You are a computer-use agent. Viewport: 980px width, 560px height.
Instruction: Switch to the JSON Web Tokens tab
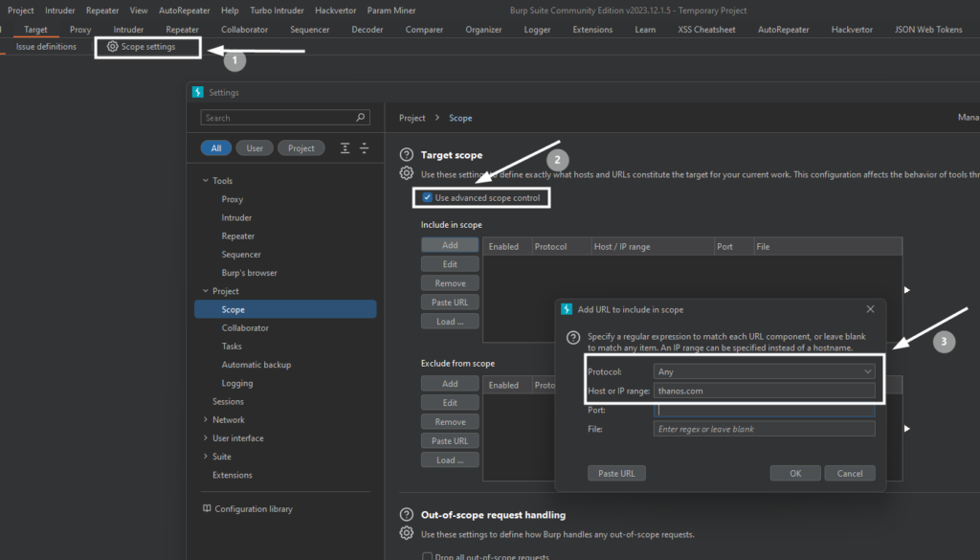click(928, 30)
